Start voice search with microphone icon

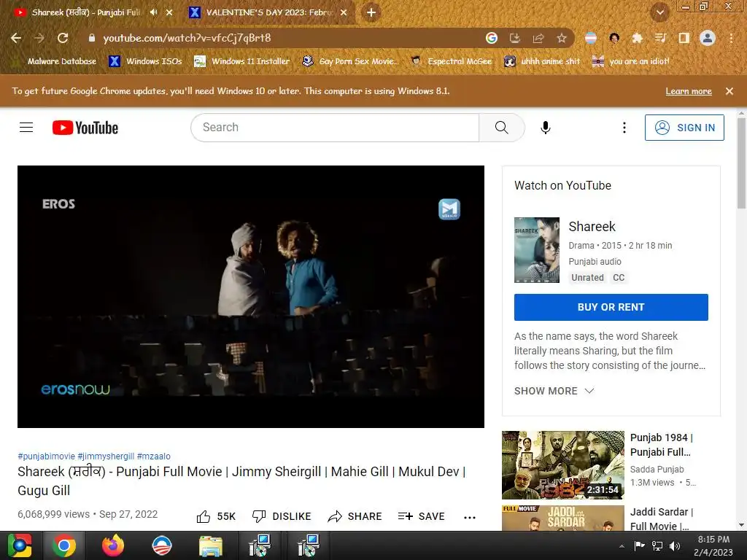click(546, 127)
